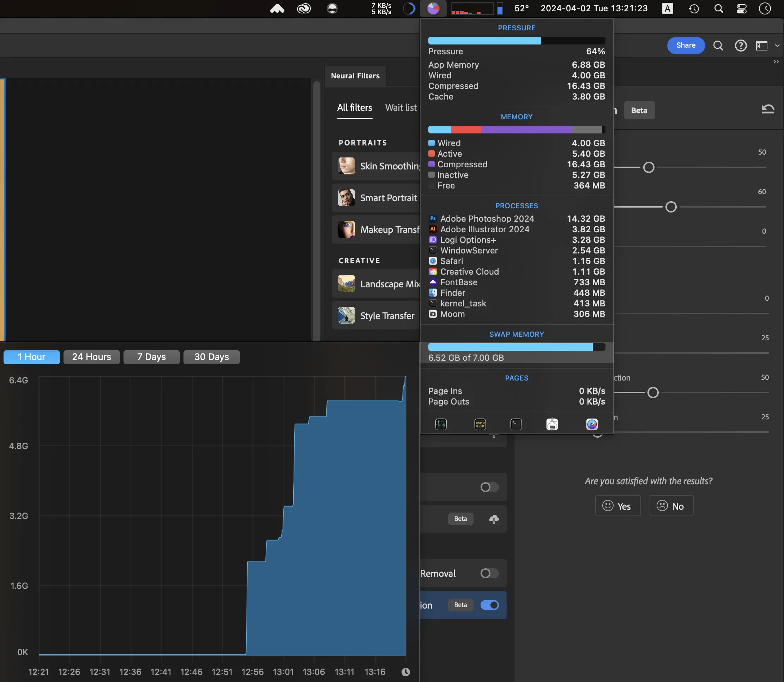Image resolution: width=784 pixels, height=682 pixels.
Task: Click the memory pie chart menu bar icon
Action: (433, 8)
